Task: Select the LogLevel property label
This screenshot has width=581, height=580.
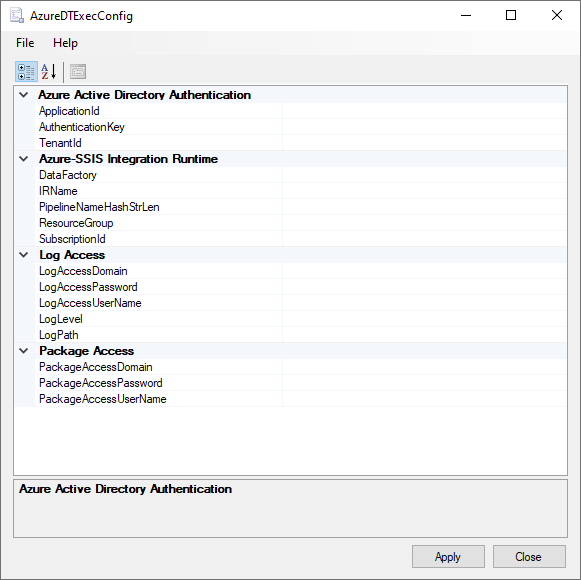Action: click(x=61, y=319)
